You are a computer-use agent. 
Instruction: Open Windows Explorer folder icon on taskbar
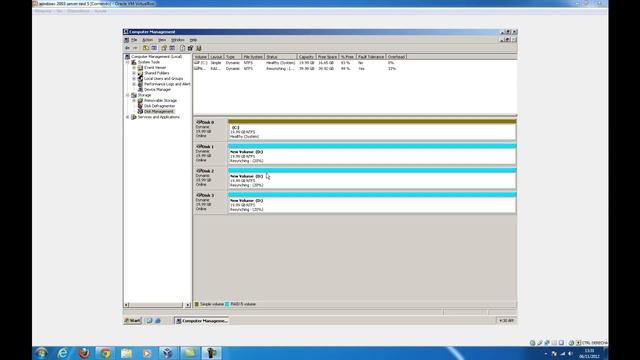click(x=127, y=353)
